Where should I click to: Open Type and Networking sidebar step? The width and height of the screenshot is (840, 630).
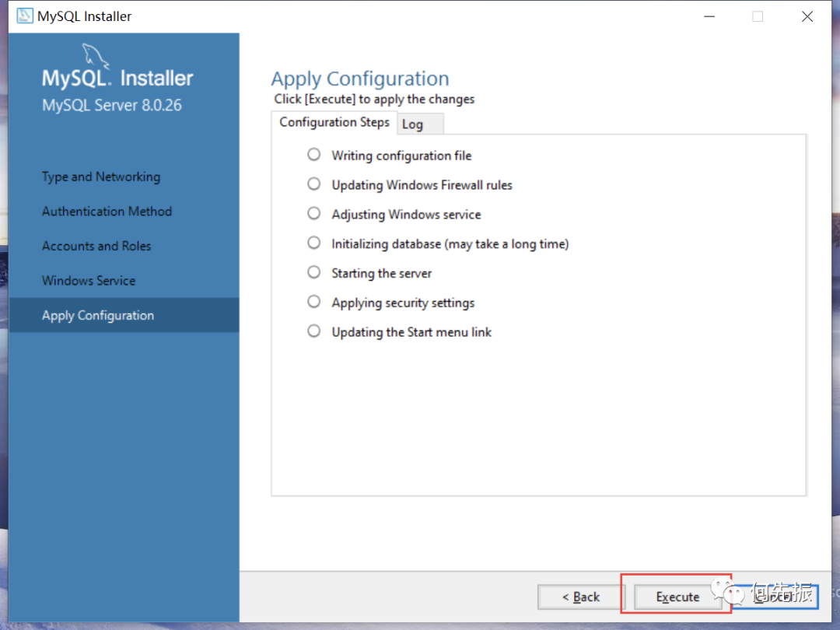tap(101, 177)
